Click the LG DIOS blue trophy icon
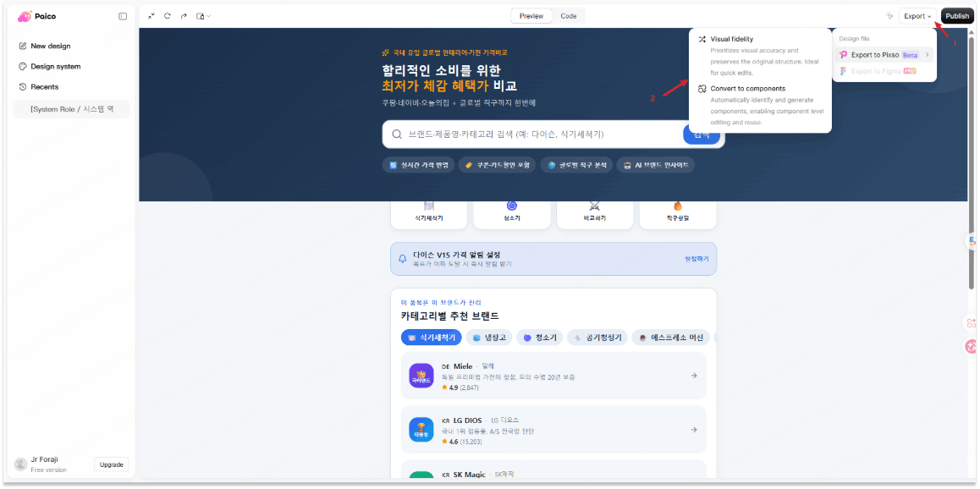 tap(421, 430)
